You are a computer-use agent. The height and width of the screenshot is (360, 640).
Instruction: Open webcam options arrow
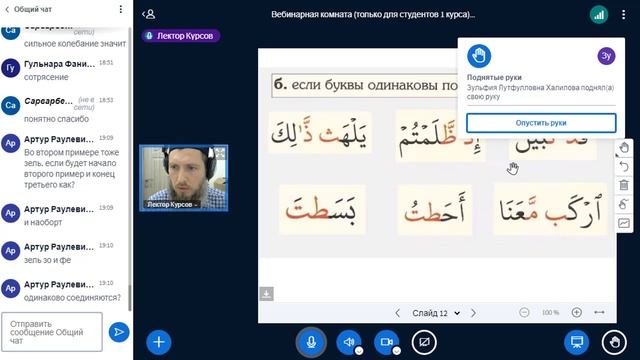tap(396, 351)
